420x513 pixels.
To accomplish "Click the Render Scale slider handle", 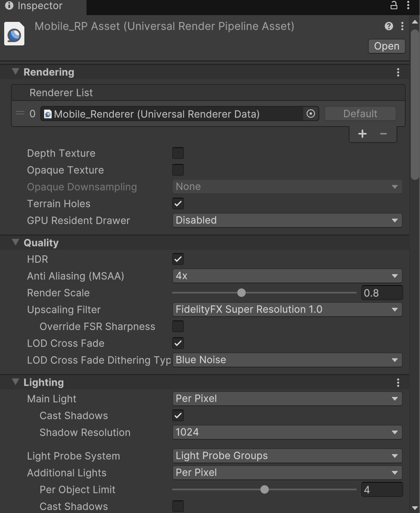I will pos(241,293).
